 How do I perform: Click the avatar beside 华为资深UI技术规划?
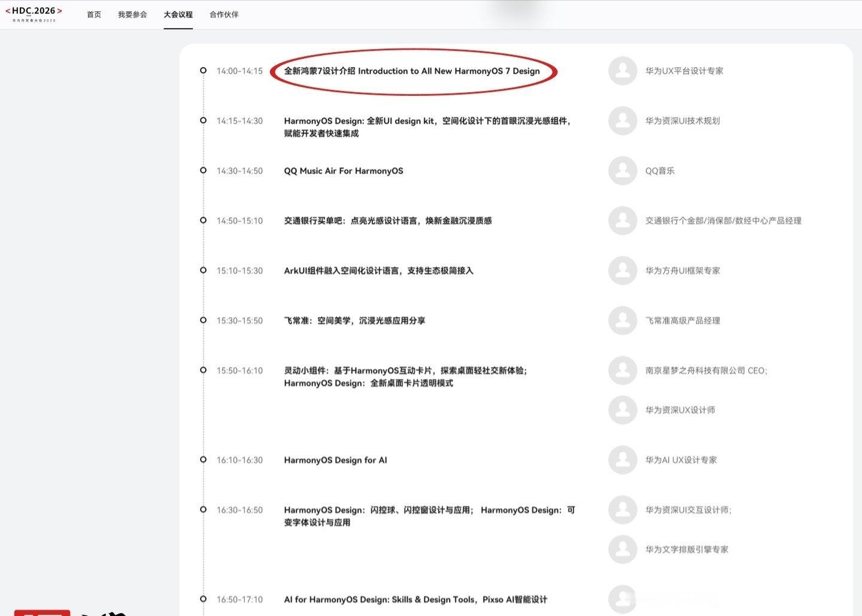623,121
